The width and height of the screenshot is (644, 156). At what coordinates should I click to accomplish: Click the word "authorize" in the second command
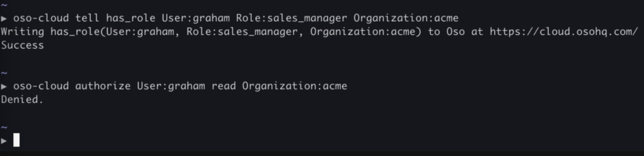point(103,86)
